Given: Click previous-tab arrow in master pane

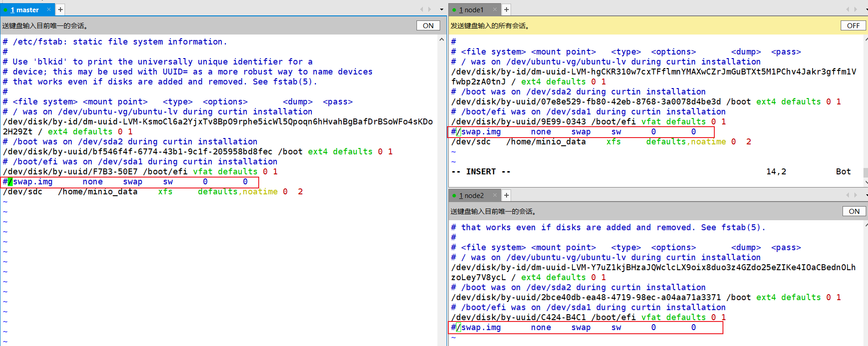Looking at the screenshot, I should (421, 10).
